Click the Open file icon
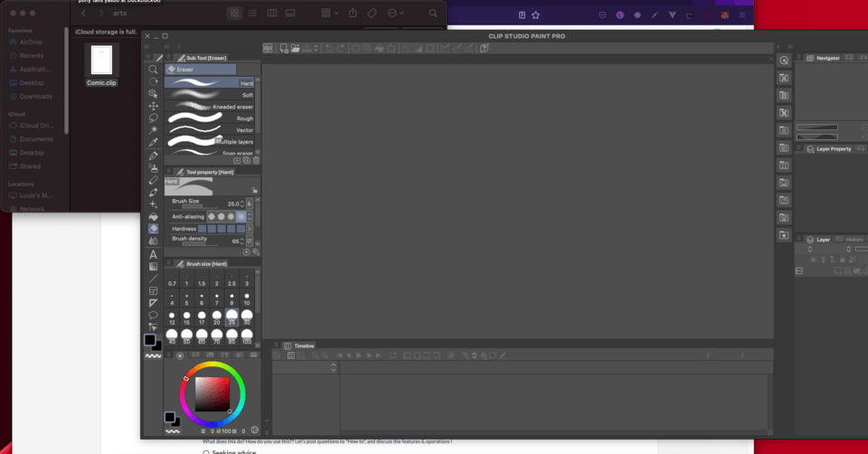Screen dimensions: 868x454 point(297,48)
